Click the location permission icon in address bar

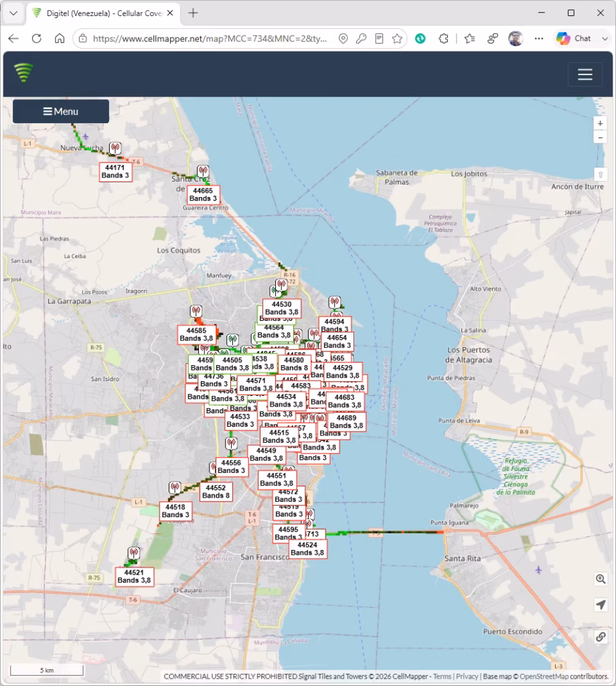(x=343, y=38)
